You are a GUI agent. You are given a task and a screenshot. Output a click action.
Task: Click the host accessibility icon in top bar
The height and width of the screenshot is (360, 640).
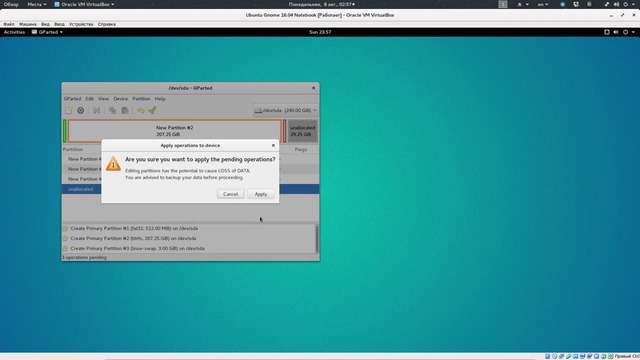[x=520, y=4]
